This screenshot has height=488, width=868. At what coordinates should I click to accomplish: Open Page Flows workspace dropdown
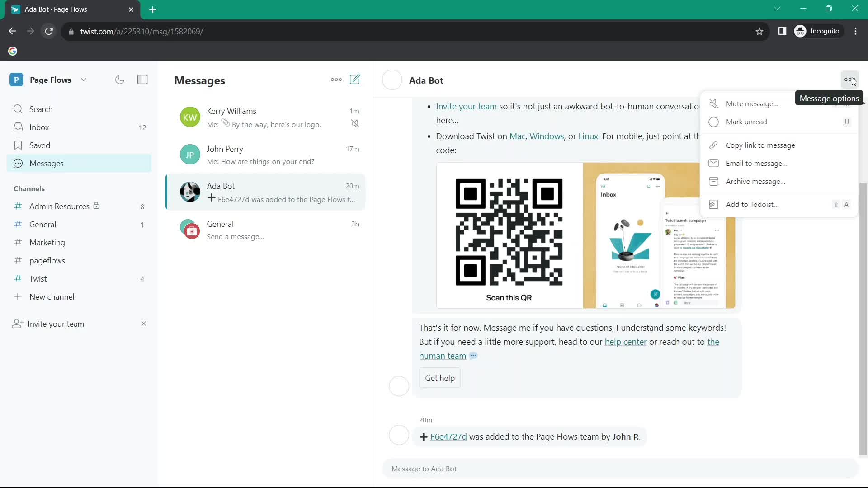(x=84, y=80)
